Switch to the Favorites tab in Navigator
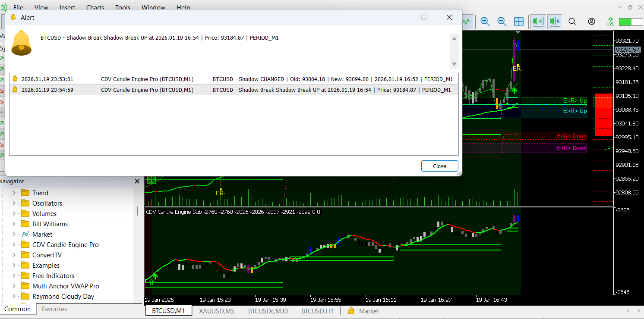The image size is (644, 319). coord(54,309)
